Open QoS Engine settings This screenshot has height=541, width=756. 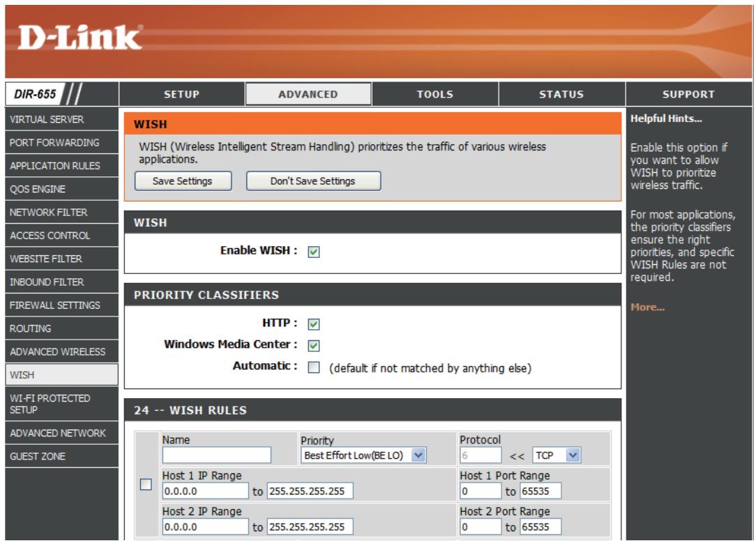(61, 189)
